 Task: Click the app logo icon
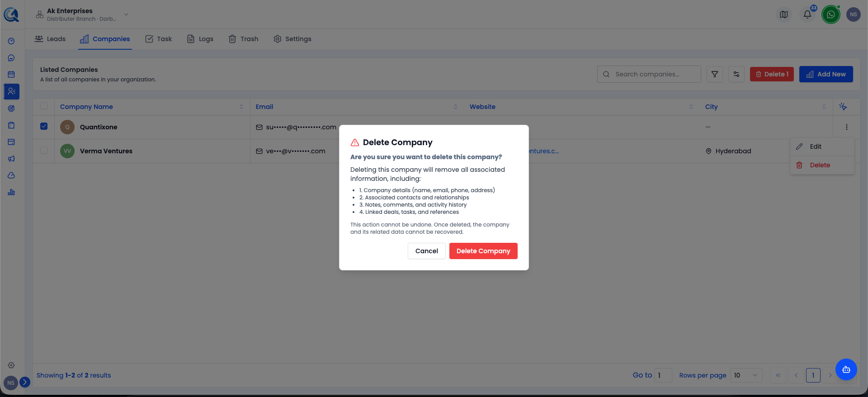11,14
